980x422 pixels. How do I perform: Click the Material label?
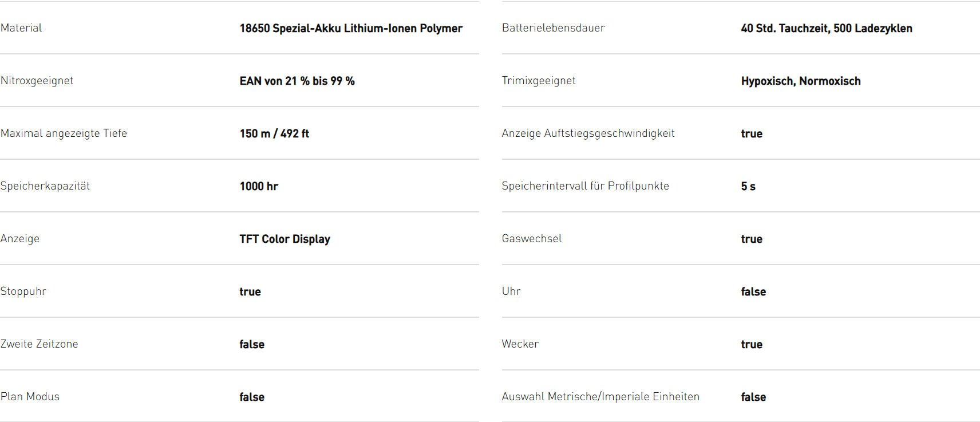[x=21, y=28]
